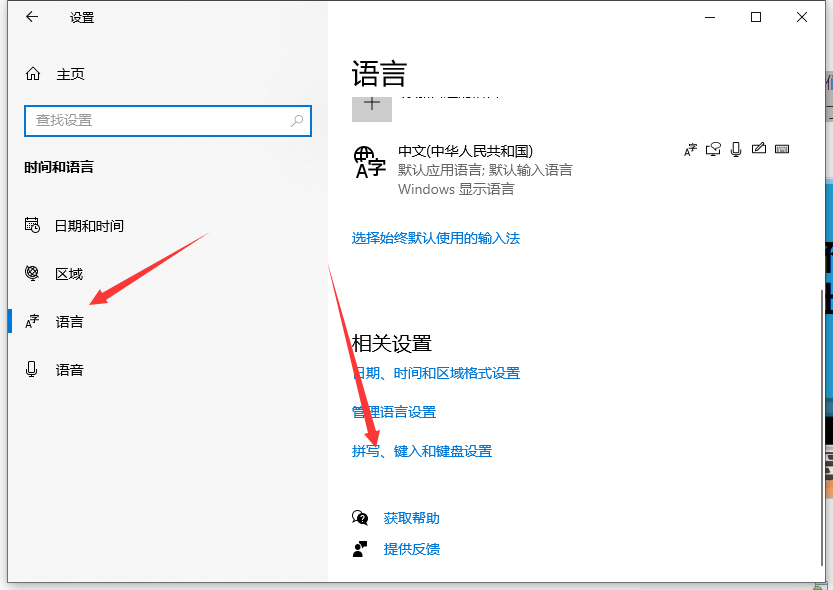Open 日期、时间和区域格式设置 link
Screen dimensions: 833x590
[x=436, y=373]
